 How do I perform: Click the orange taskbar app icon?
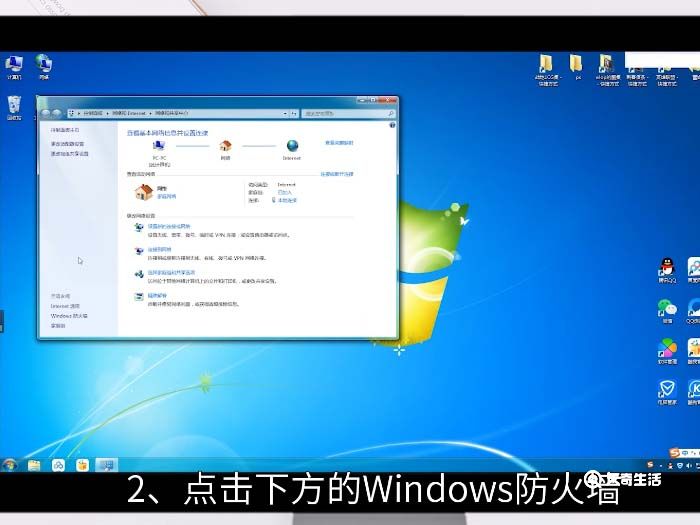(x=82, y=466)
